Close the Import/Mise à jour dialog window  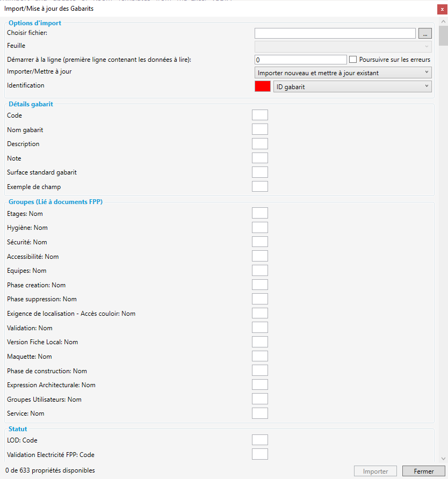[442, 9]
